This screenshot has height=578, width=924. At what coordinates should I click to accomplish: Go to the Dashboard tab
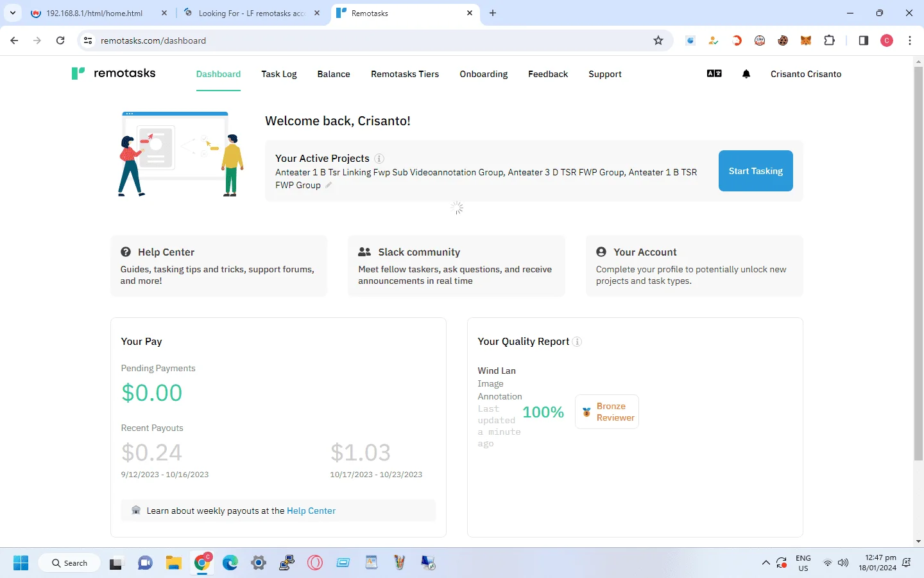218,74
